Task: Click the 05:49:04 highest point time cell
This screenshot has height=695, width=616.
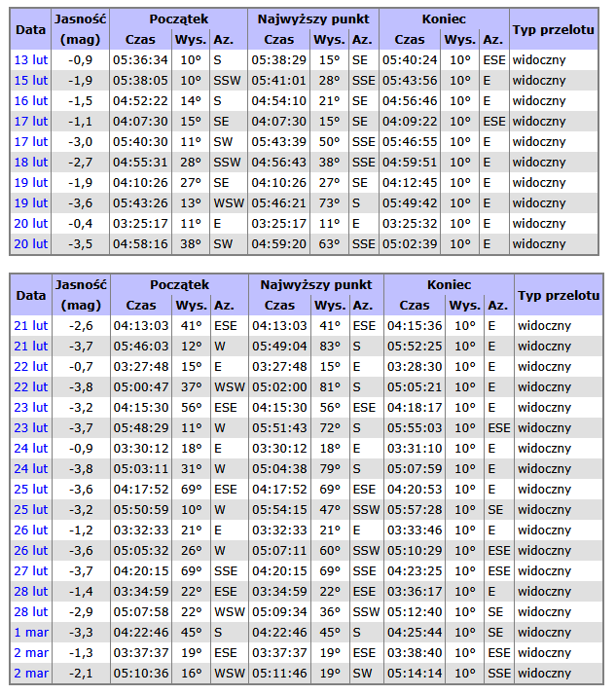Action: (x=279, y=346)
